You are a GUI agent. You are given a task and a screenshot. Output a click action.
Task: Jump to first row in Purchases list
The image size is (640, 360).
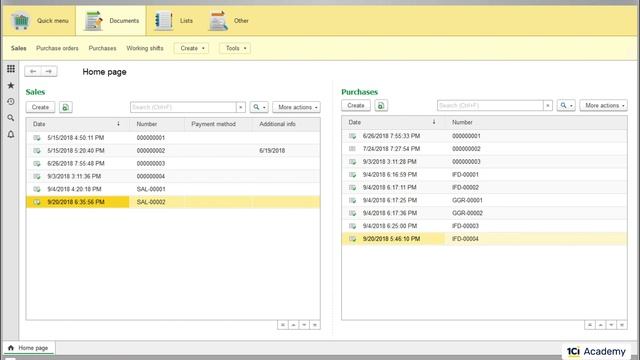pos(589,325)
